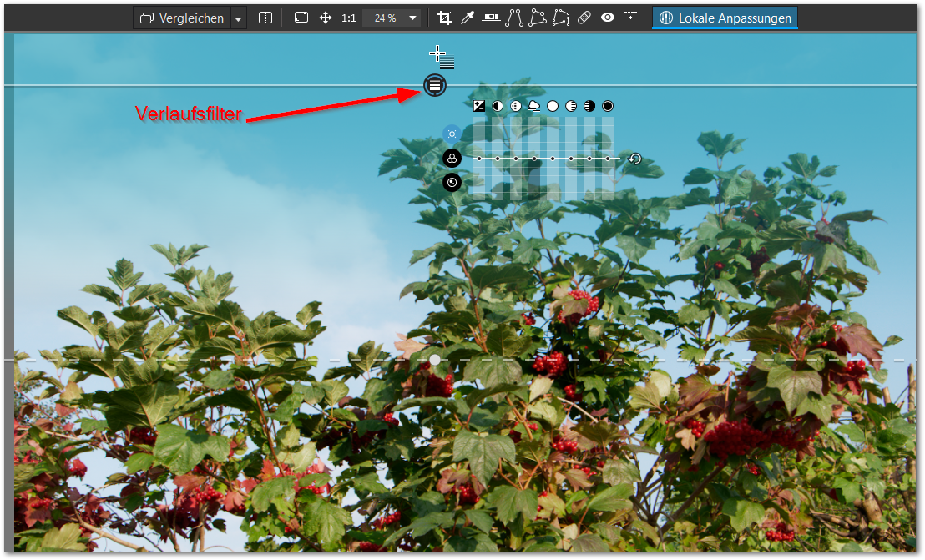The height and width of the screenshot is (560, 925).
Task: Click the gradient end handle on dashed line
Action: 434,360
